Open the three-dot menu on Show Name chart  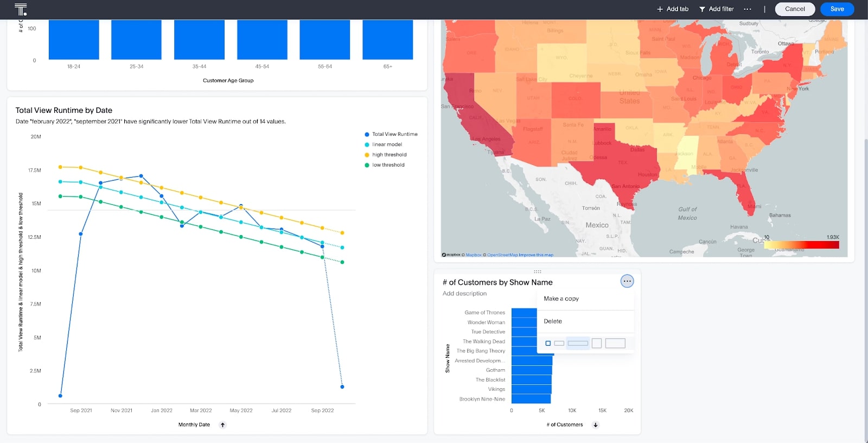pyautogui.click(x=627, y=281)
